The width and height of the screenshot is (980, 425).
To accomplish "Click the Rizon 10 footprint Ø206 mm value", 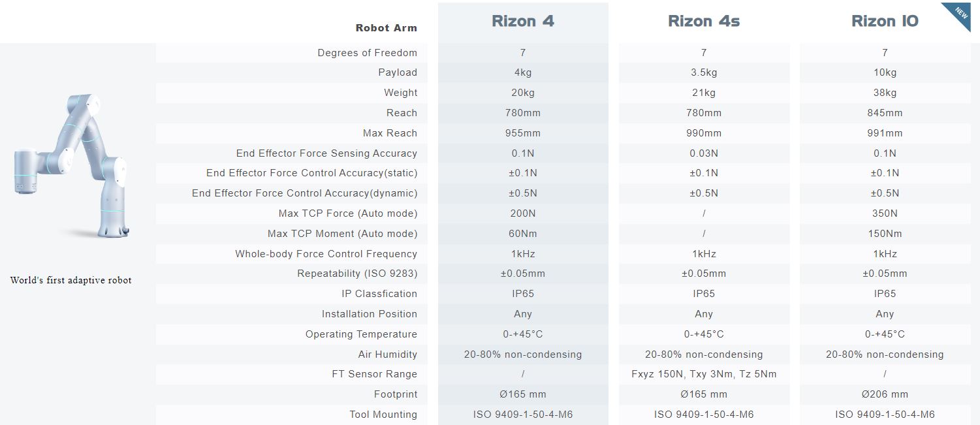I will coord(885,394).
